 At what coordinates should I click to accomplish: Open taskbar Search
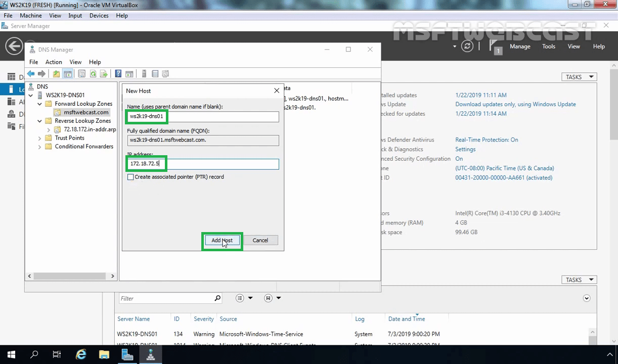click(x=34, y=355)
